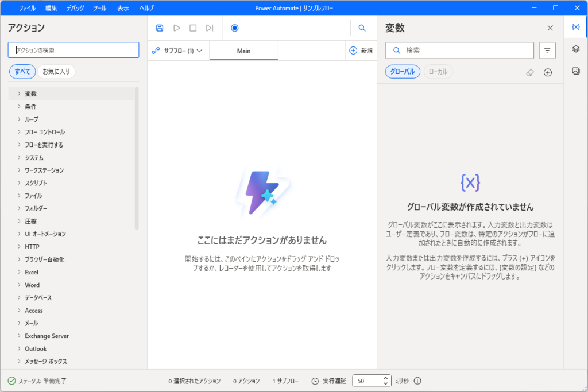Click the run next action icon
The width and height of the screenshot is (588, 392).
click(210, 28)
